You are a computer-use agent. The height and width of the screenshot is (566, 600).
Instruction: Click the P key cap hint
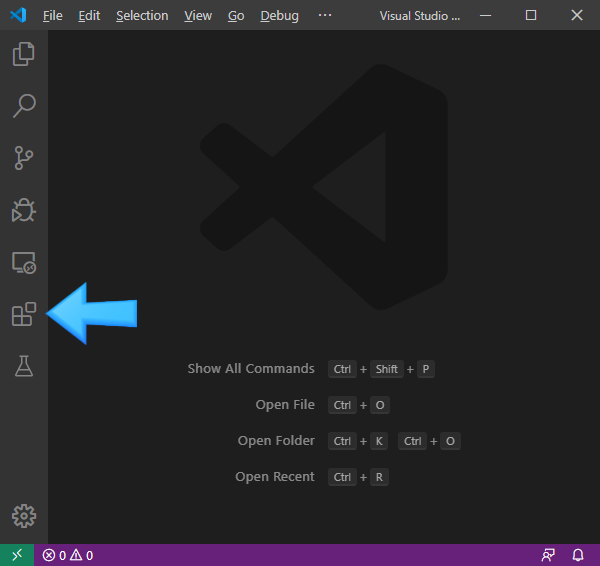426,369
